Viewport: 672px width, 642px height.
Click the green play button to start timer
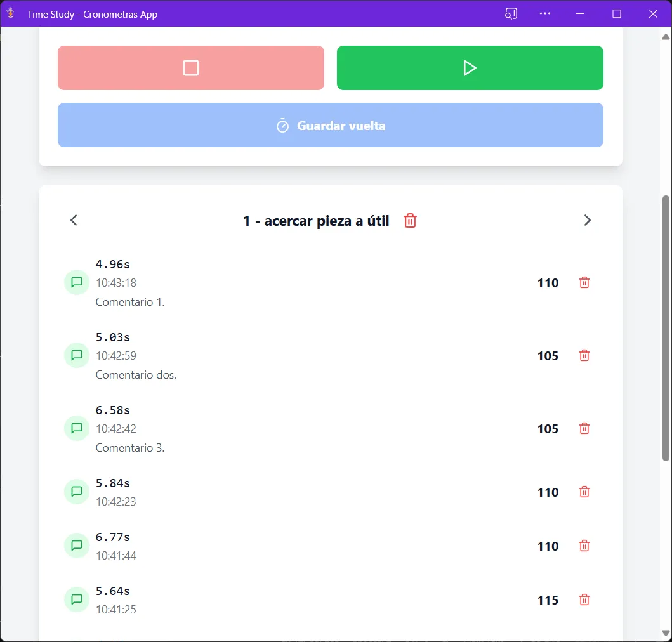[x=470, y=68]
